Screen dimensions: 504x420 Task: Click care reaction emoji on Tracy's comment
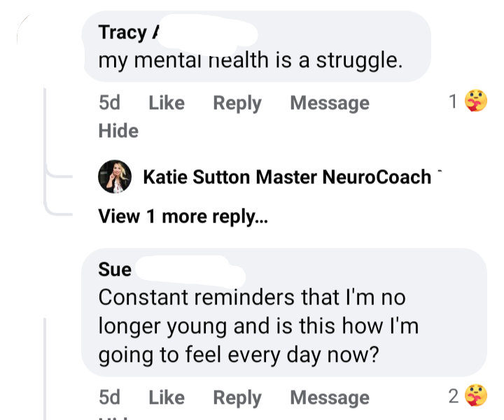476,103
